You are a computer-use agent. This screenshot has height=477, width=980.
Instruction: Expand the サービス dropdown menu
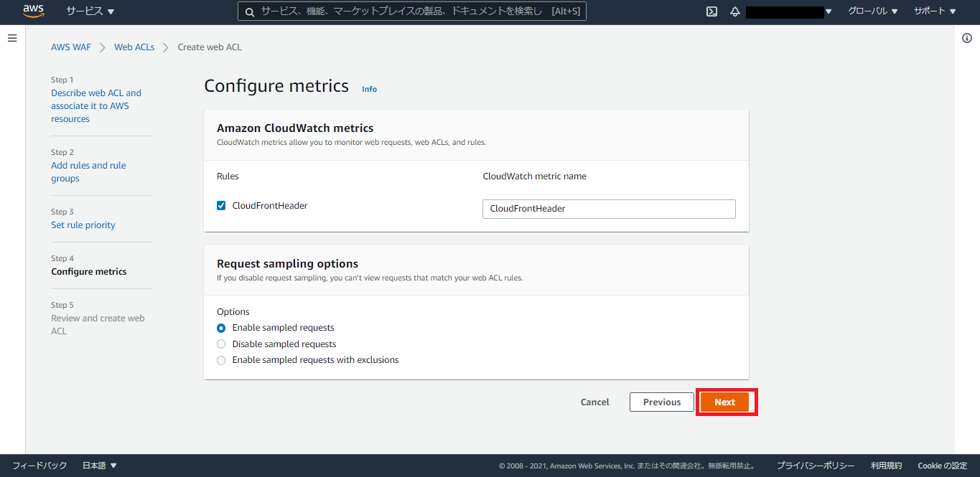tap(90, 11)
